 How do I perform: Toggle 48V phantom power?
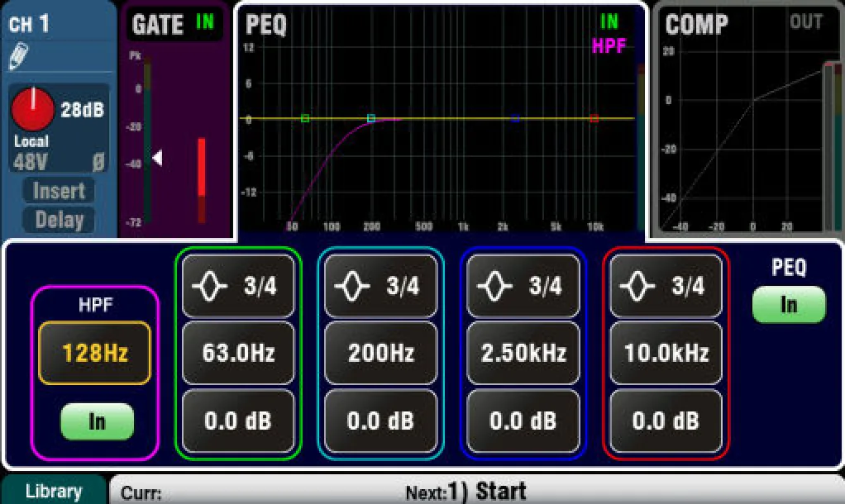coord(30,162)
